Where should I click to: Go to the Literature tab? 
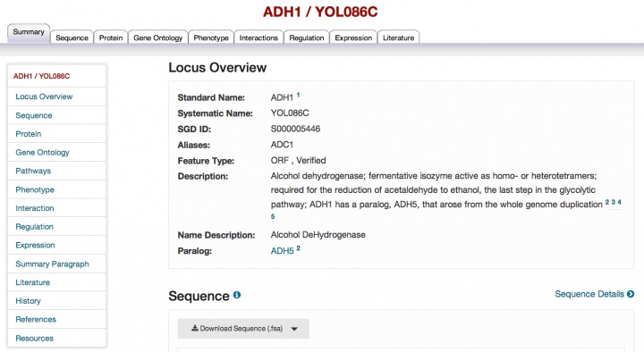point(398,38)
